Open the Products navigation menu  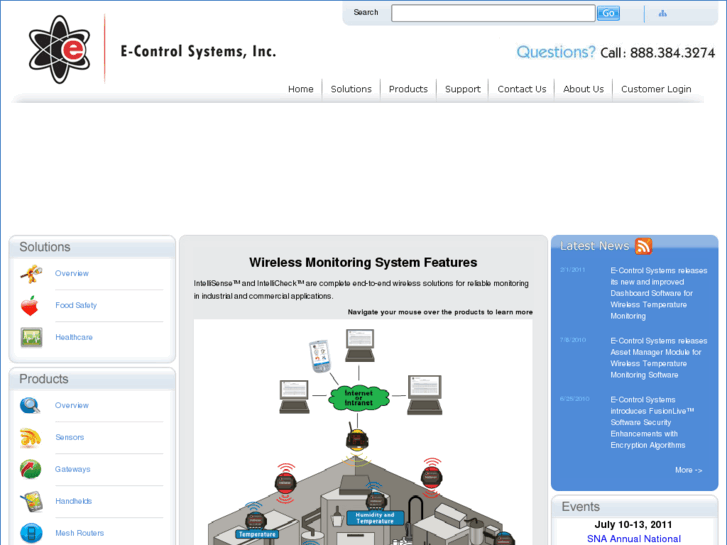pos(408,89)
